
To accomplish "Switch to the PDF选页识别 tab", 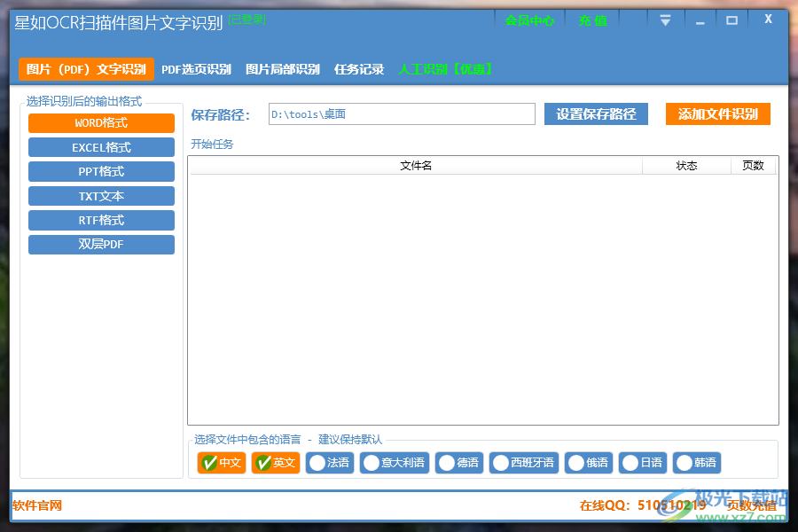I will 193,69.
